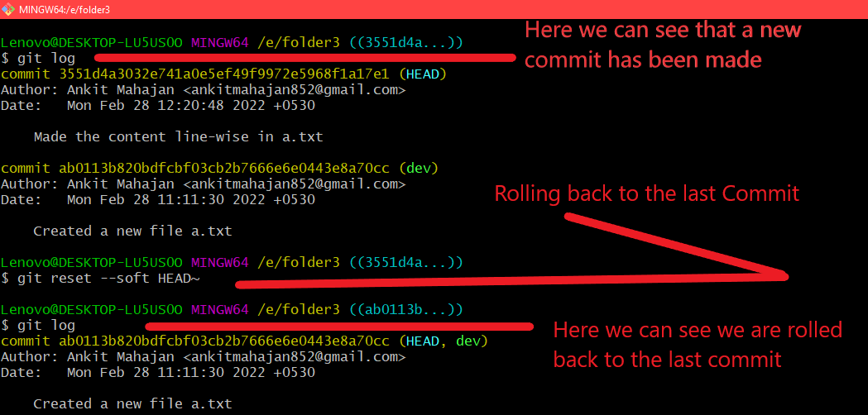This screenshot has width=868, height=415.
Task: Select commit hash 3551d4a3032e741a0e5ef49f9972e5968f1a17e1
Action: tap(224, 74)
